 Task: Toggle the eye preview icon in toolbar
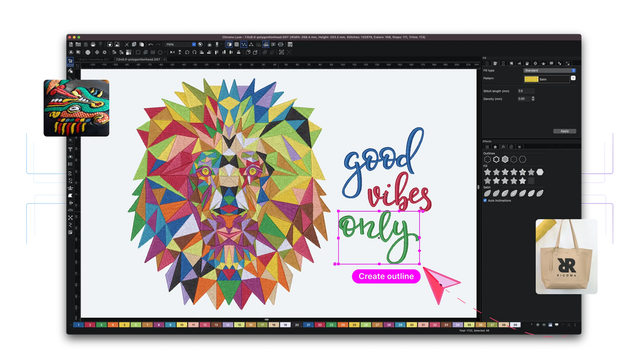(x=266, y=44)
